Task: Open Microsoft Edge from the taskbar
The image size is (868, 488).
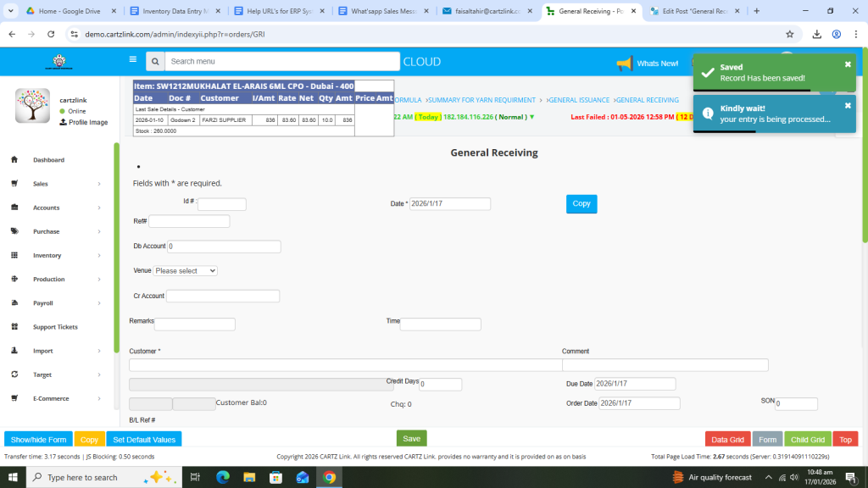Action: (223, 477)
